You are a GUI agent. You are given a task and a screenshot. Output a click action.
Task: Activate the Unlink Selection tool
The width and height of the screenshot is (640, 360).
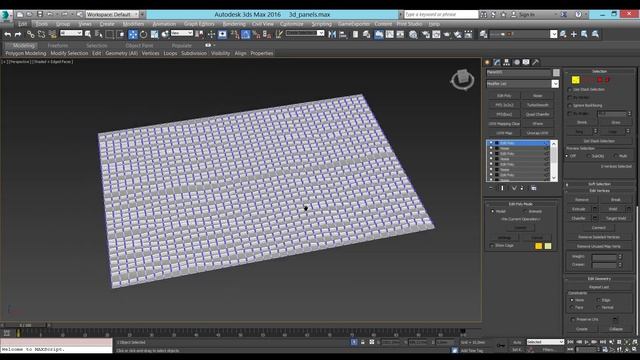(x=41, y=35)
